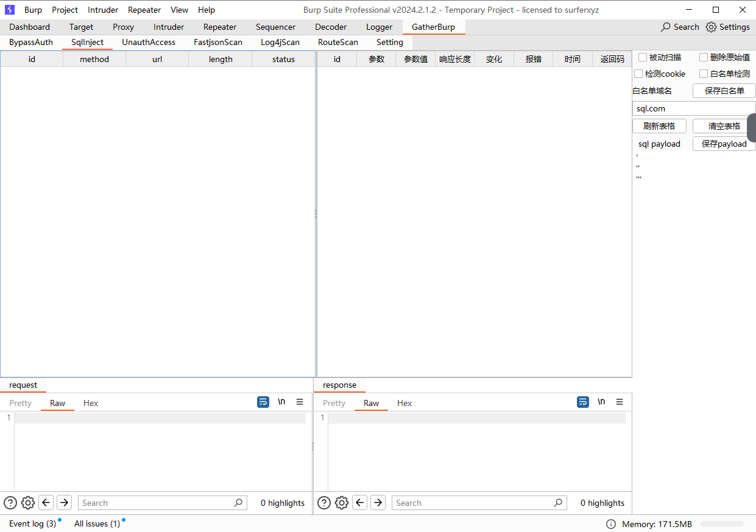Screen dimensions: 756x532
Task: Go to next match arrow in request search
Action: coord(64,503)
